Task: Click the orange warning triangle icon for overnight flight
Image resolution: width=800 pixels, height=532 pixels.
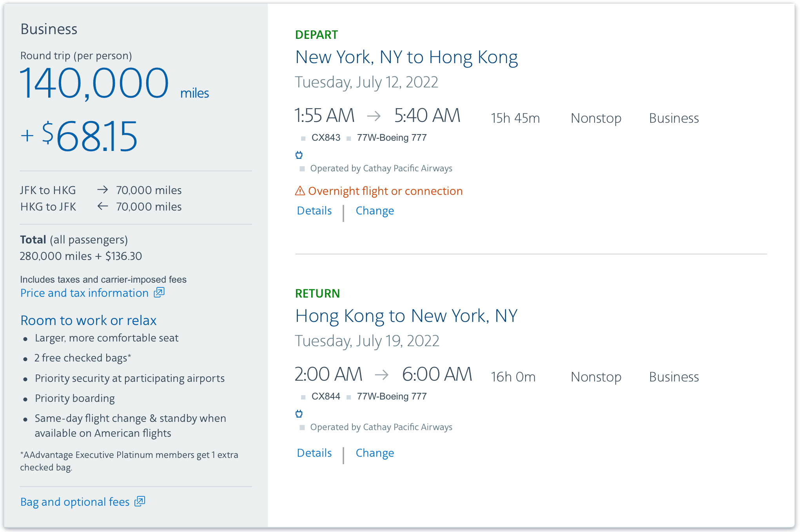Action: 299,191
